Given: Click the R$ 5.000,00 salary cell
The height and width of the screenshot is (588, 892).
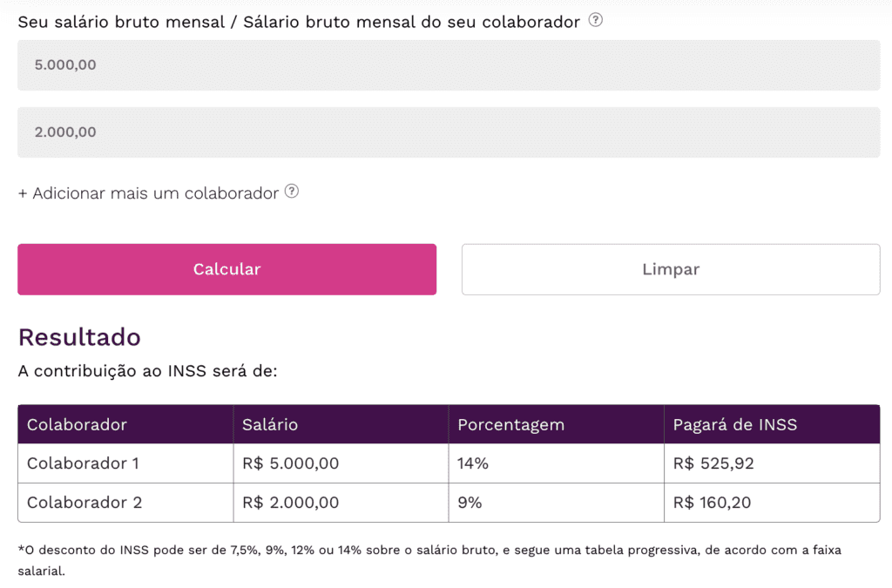Looking at the screenshot, I should point(291,463).
